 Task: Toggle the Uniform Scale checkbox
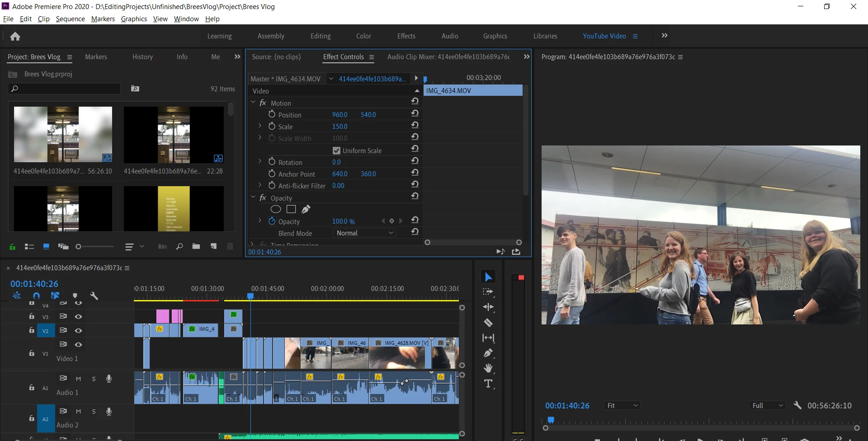[336, 150]
